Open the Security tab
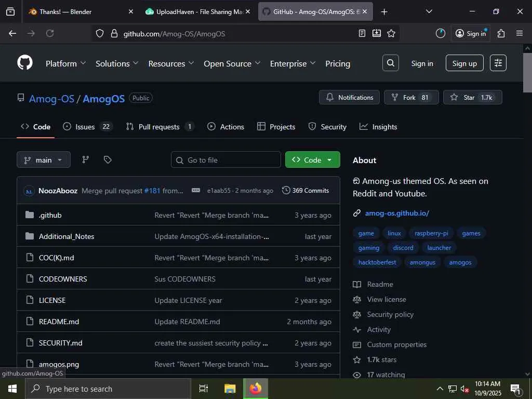532x399 pixels. pyautogui.click(x=327, y=127)
